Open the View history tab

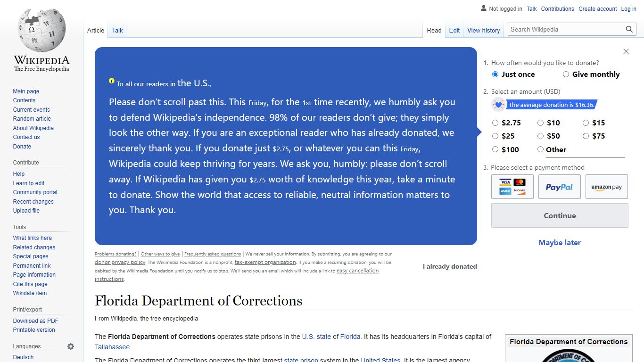tap(483, 30)
